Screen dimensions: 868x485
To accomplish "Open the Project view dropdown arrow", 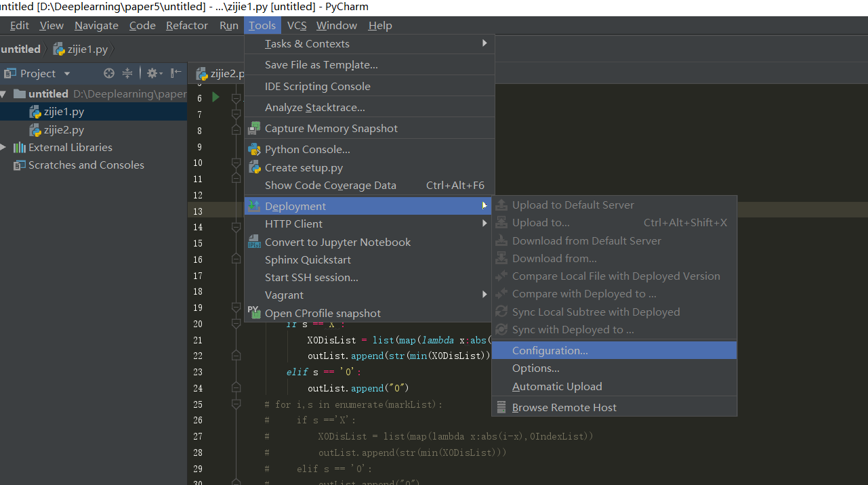I will point(66,73).
